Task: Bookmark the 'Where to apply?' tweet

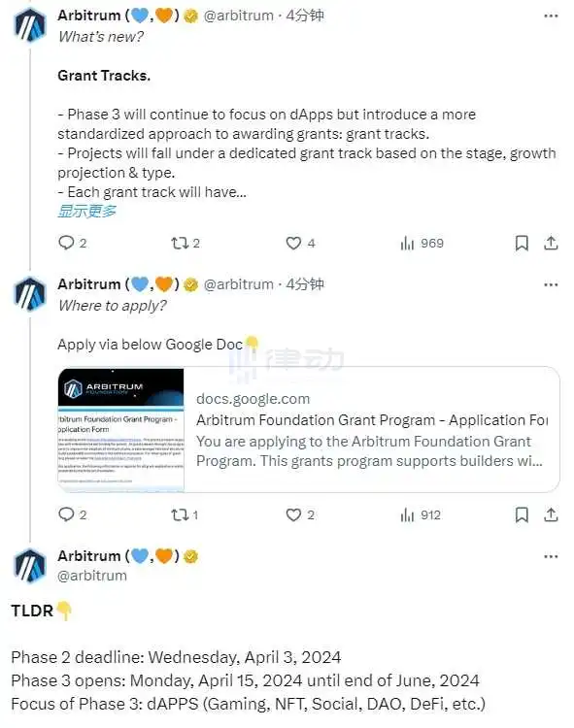Action: [x=522, y=514]
